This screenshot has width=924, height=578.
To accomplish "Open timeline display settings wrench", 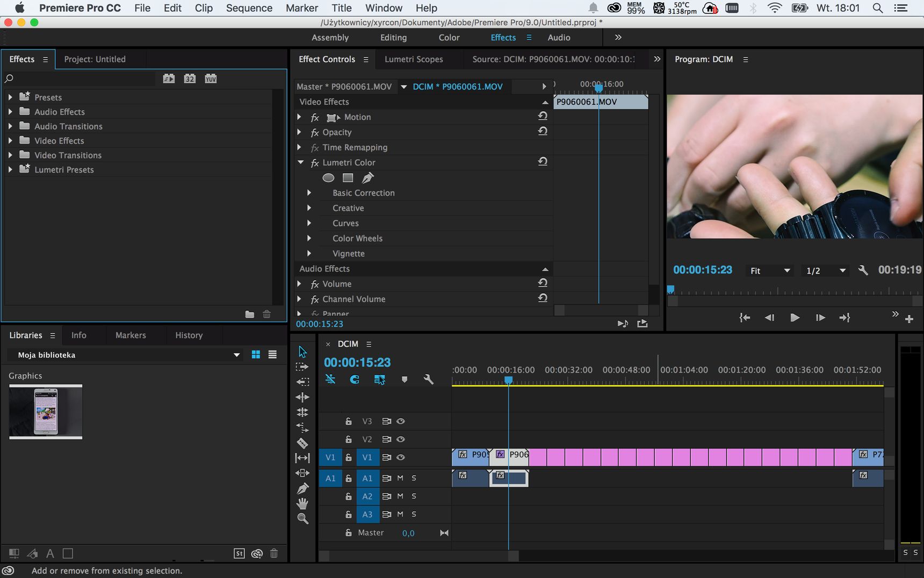I will point(428,380).
